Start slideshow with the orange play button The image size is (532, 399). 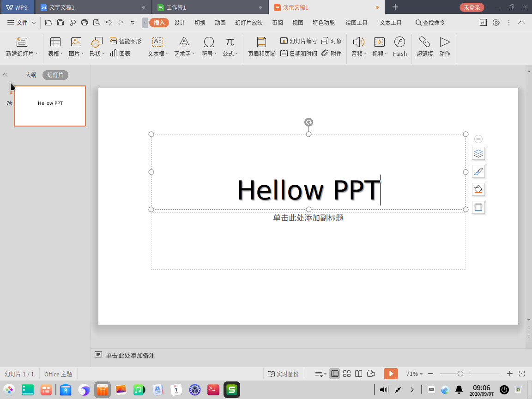391,374
